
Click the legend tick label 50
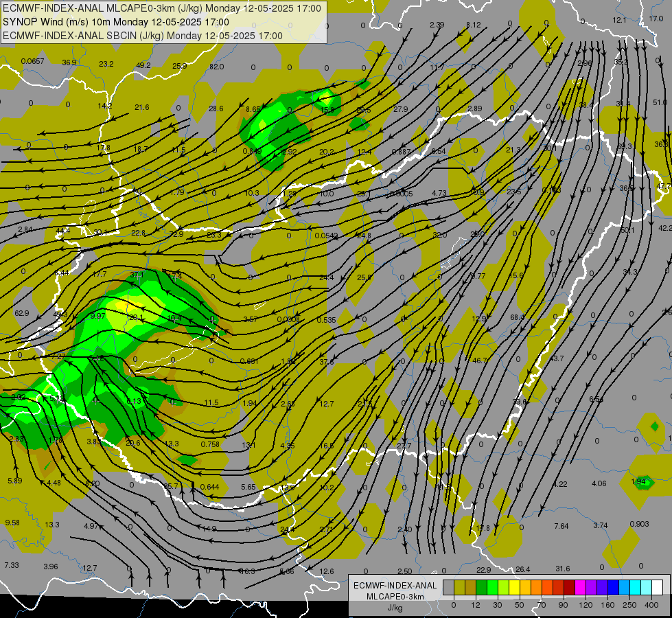coord(520,605)
